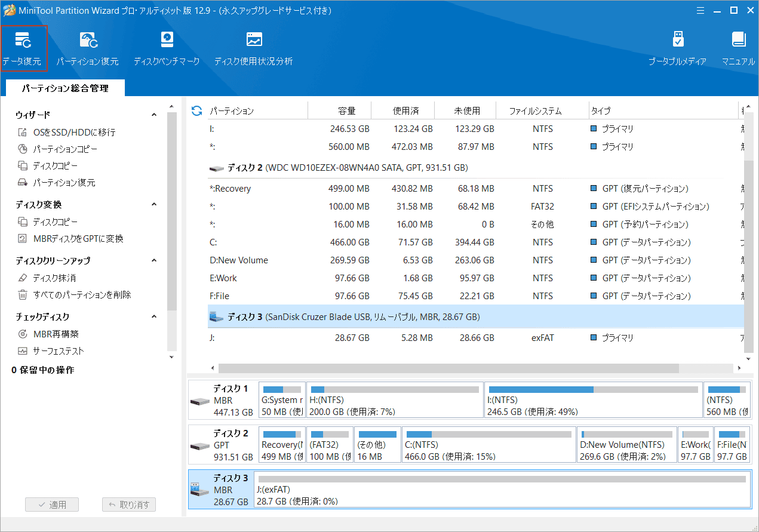Open the データ復元 (Data Recovery) tool
Image resolution: width=759 pixels, height=532 pixels.
pos(23,48)
